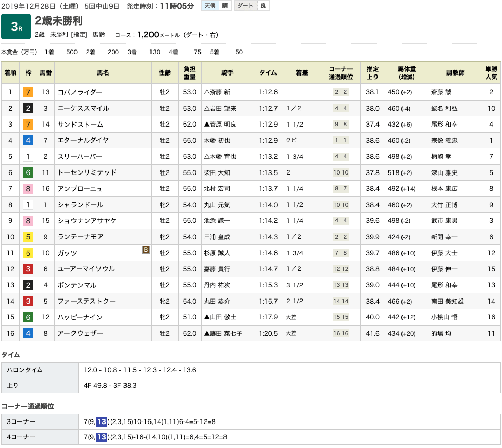Select red frame 3 badge for ユーアーマイソウル
Image resolution: width=502 pixels, height=448 pixels.
[x=28, y=269]
